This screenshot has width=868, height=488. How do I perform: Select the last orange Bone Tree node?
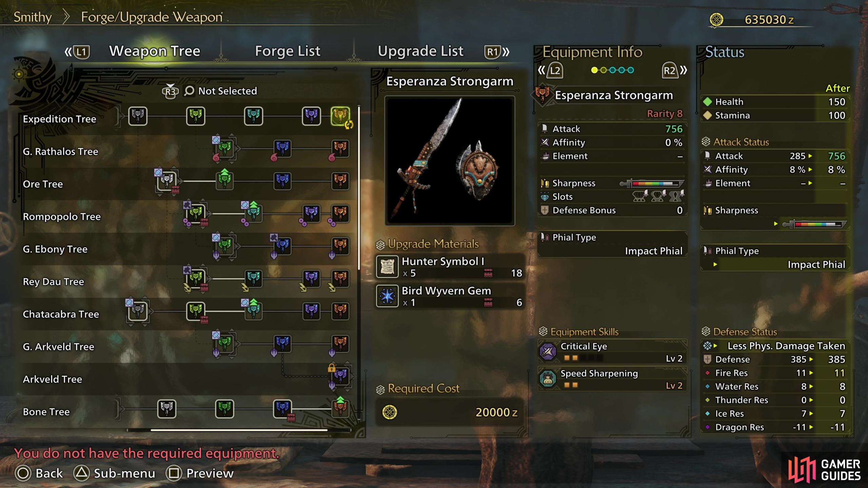(x=340, y=408)
